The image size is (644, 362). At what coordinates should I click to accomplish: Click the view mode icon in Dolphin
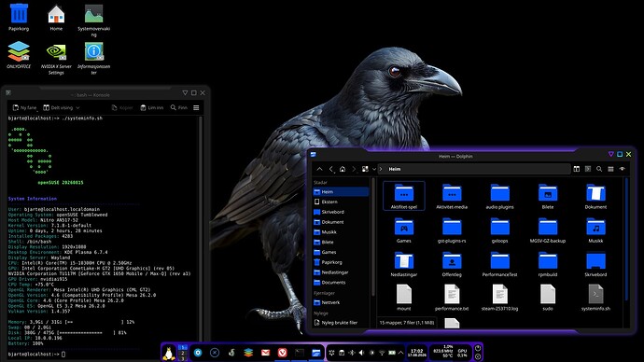365,169
